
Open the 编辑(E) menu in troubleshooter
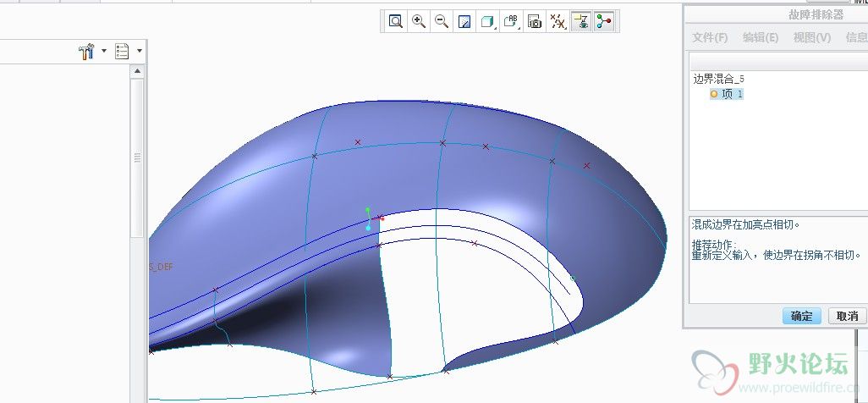tap(761, 37)
